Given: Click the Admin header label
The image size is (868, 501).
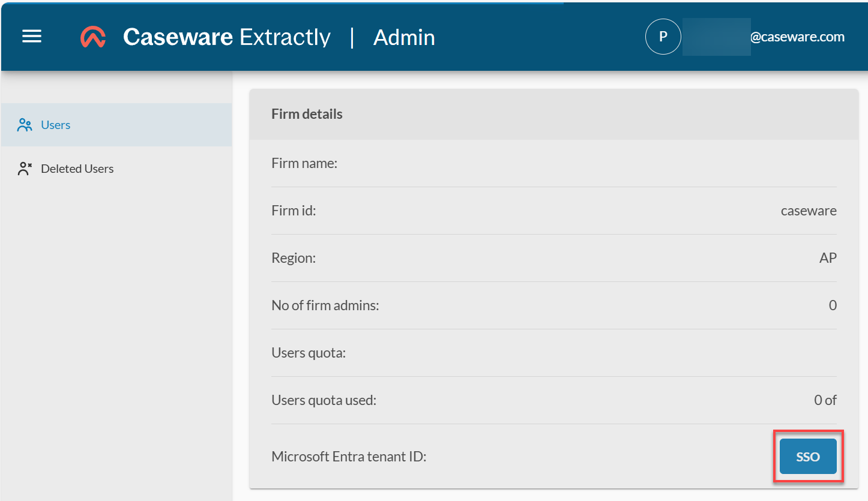Looking at the screenshot, I should coord(404,37).
